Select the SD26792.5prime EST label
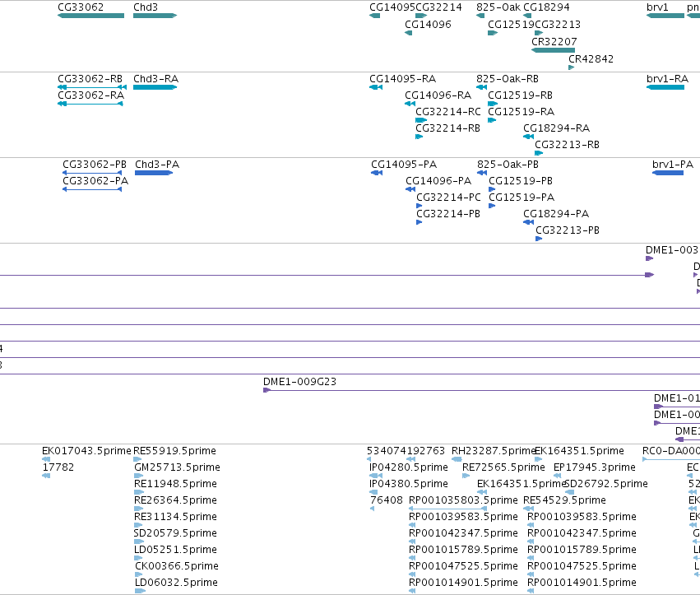 [606, 484]
